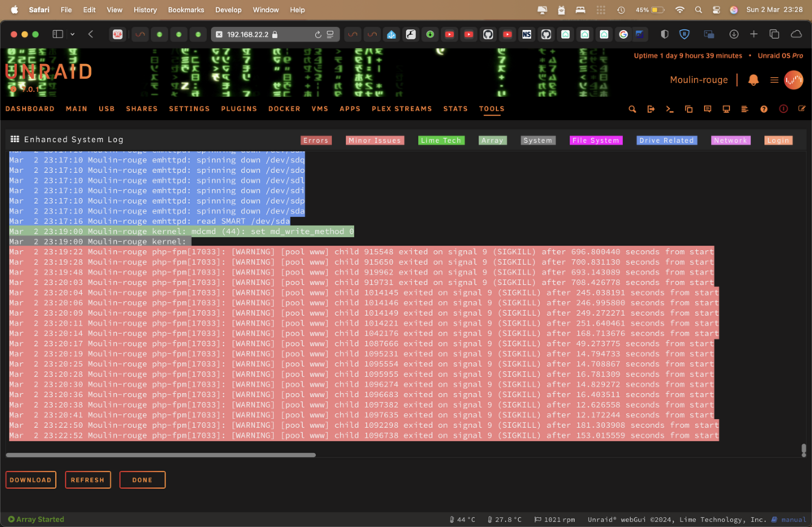Open the NS pinned tab
Viewport: 812px width, 527px height.
click(527, 34)
